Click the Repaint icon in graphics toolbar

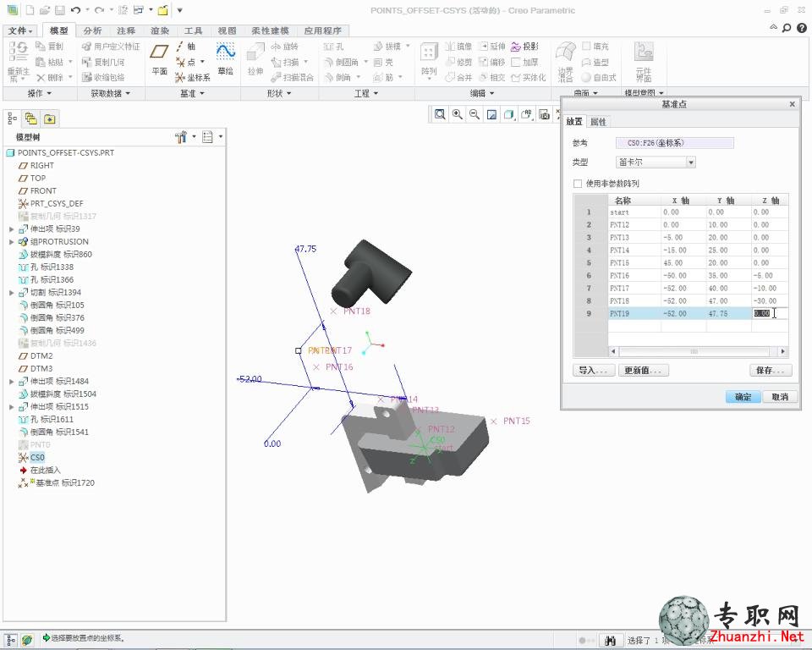point(491,114)
